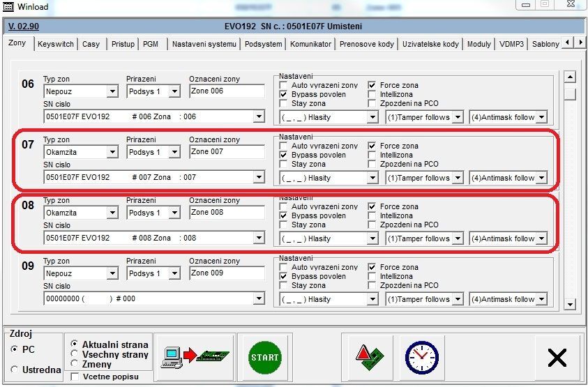The height and width of the screenshot is (387, 588).
Task: Select the Ustredna source radio button
Action: (x=15, y=370)
